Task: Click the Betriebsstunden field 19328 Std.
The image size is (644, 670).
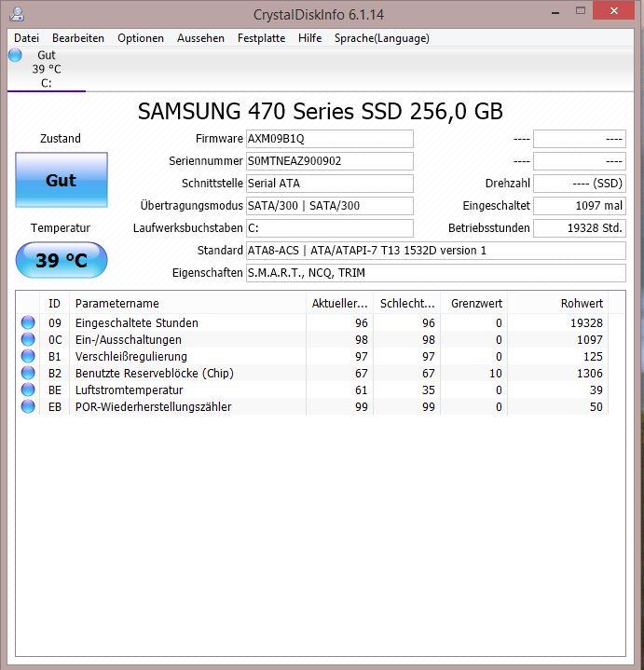Action: [580, 228]
